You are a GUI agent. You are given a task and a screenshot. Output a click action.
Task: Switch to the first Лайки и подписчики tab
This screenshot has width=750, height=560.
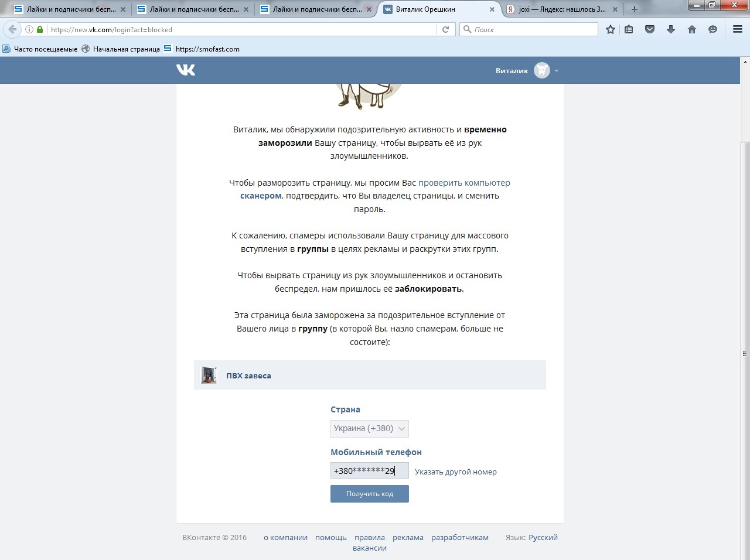pos(70,9)
